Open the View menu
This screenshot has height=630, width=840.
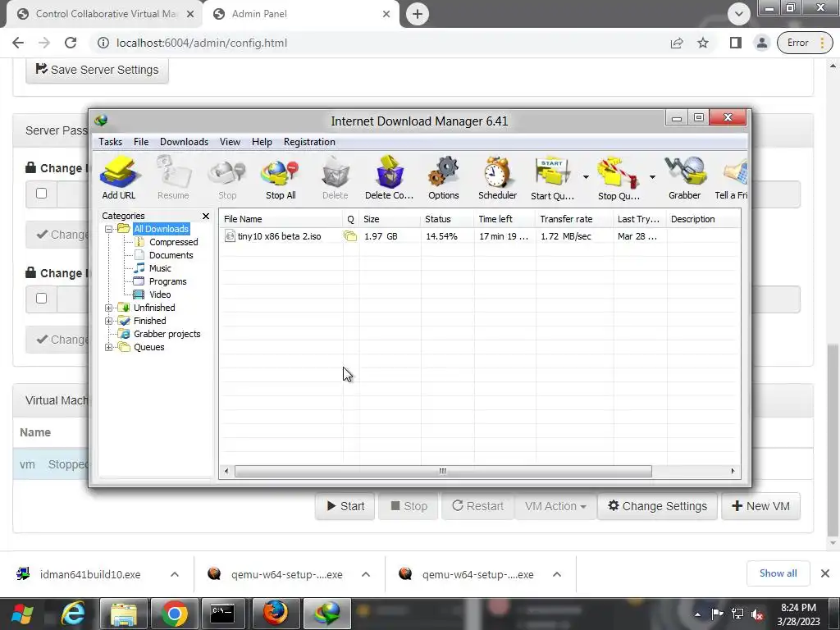click(230, 142)
